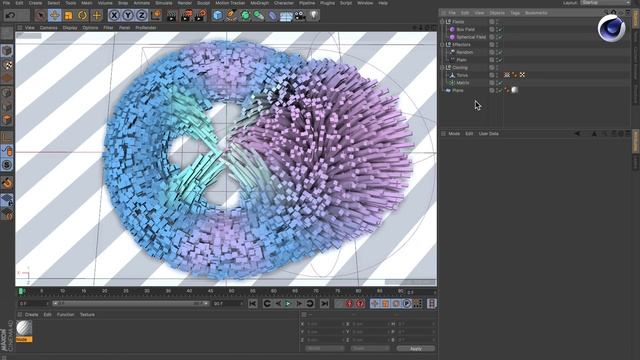The image size is (640, 360).
Task: Click the Render View clapperboard icon
Action: 172,16
